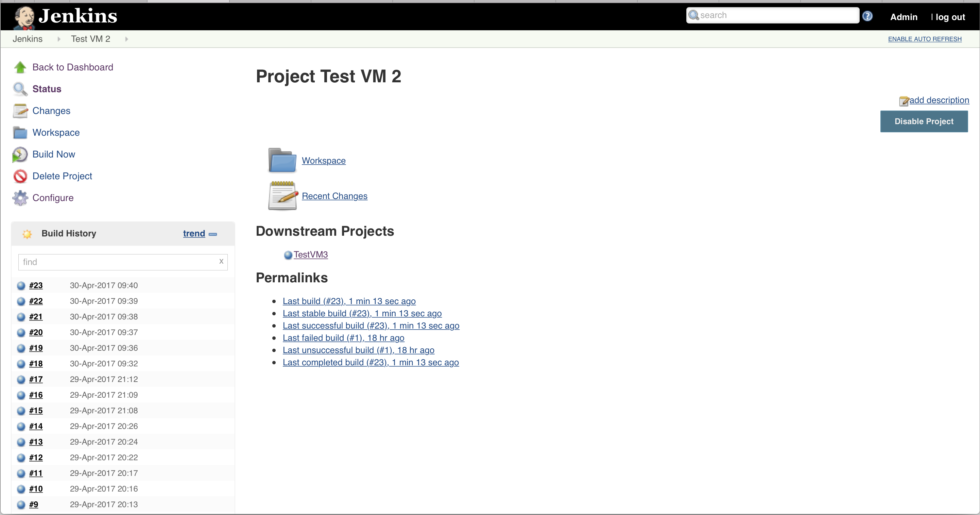The width and height of the screenshot is (980, 515).
Task: Click the Back to Dashboard icon
Action: click(20, 66)
